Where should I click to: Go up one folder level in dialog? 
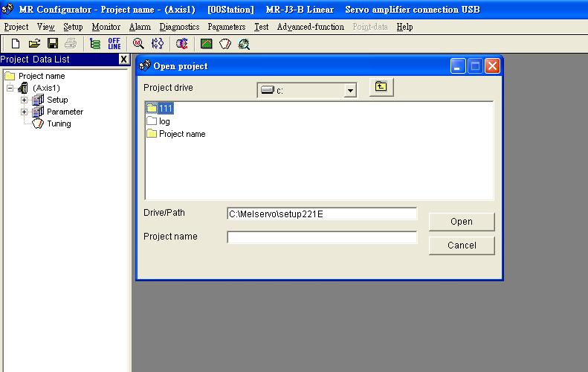click(381, 87)
